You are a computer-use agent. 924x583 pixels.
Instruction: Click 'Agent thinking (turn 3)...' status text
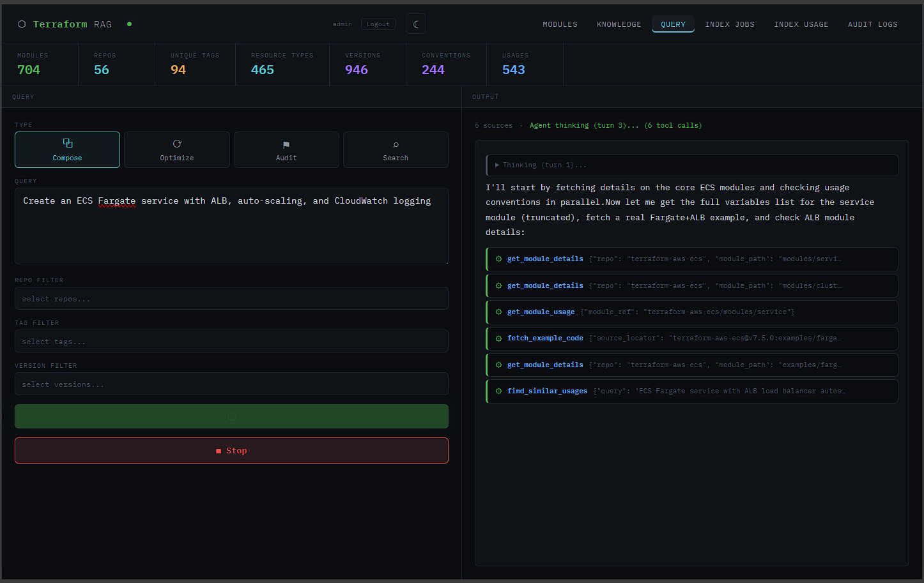click(x=584, y=126)
